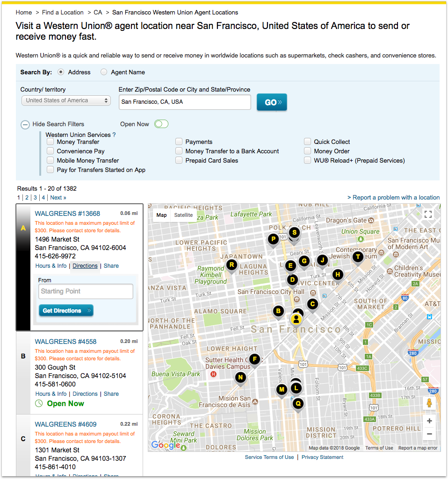
Task: Go to results page 3
Action: pyautogui.click(x=35, y=198)
